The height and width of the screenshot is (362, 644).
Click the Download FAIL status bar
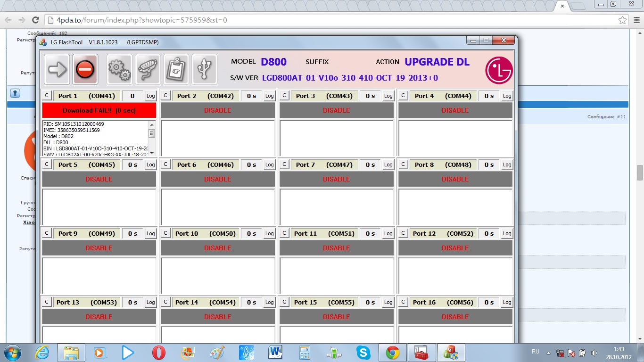point(99,110)
